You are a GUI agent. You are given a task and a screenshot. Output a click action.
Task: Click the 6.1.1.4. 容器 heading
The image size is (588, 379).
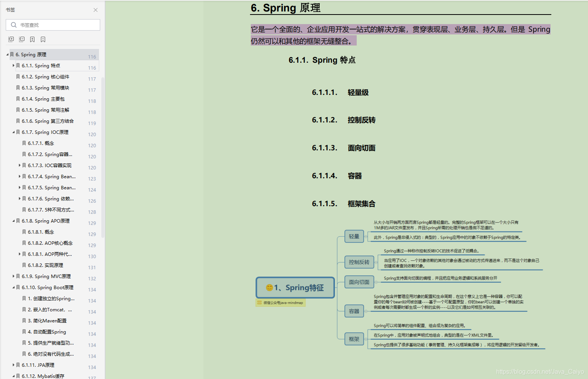(337, 176)
